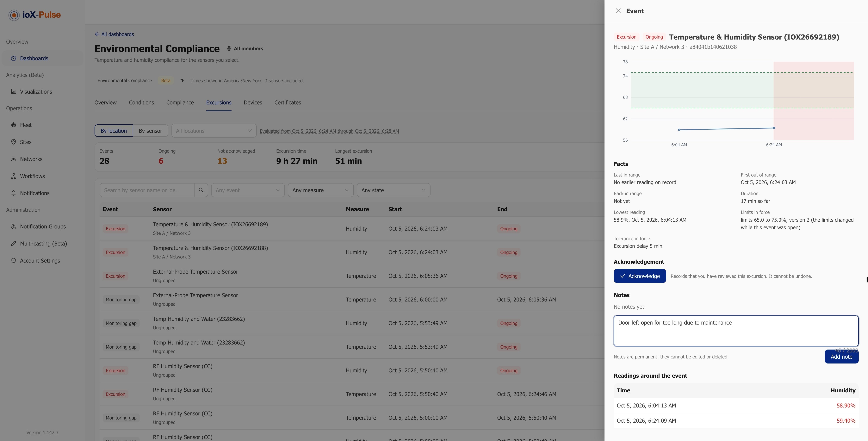
Task: Click the Notification Groups icon
Action: click(14, 226)
